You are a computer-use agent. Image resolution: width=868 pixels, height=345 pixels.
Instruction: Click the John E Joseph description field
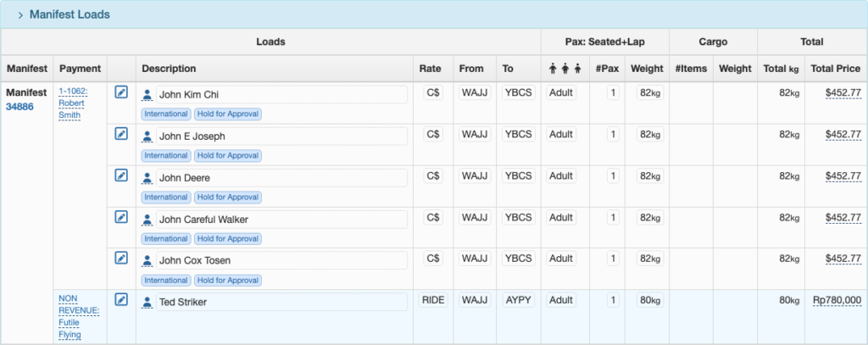click(280, 136)
